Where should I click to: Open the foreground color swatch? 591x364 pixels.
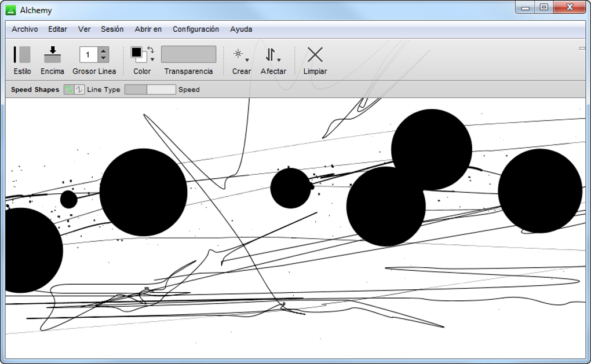point(136,52)
